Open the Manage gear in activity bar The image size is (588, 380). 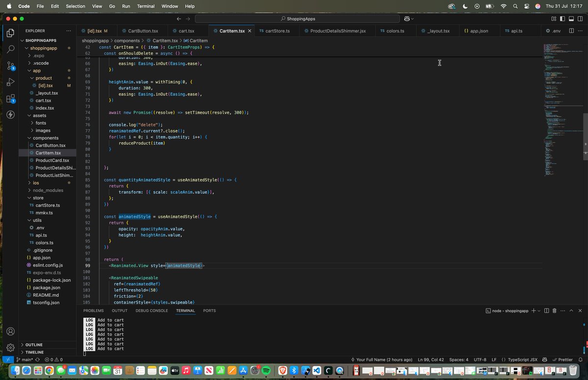(10, 348)
